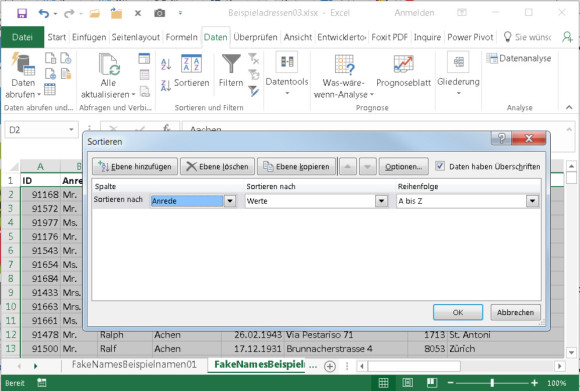This screenshot has width=580, height=391.
Task: Click the Sie wünschen search box
Action: [x=528, y=37]
